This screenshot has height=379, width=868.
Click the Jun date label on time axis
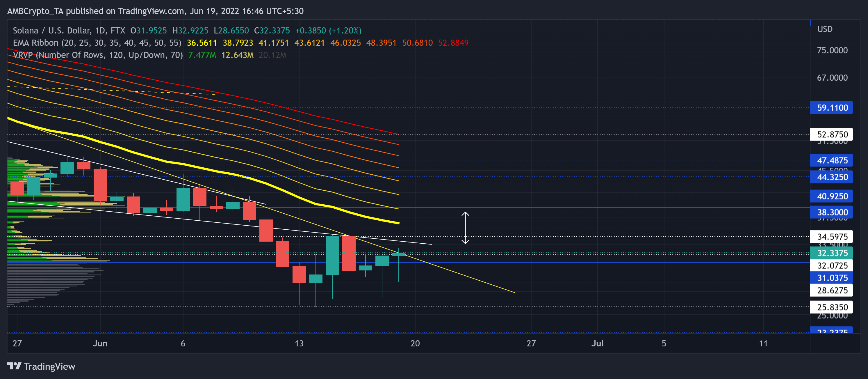point(100,343)
